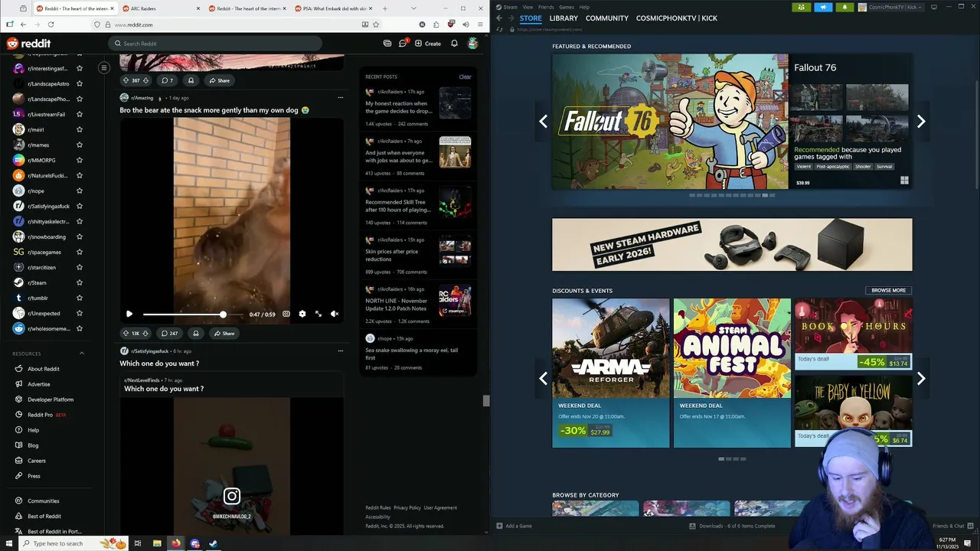Open the Steam menu in Steam window

pyautogui.click(x=510, y=7)
